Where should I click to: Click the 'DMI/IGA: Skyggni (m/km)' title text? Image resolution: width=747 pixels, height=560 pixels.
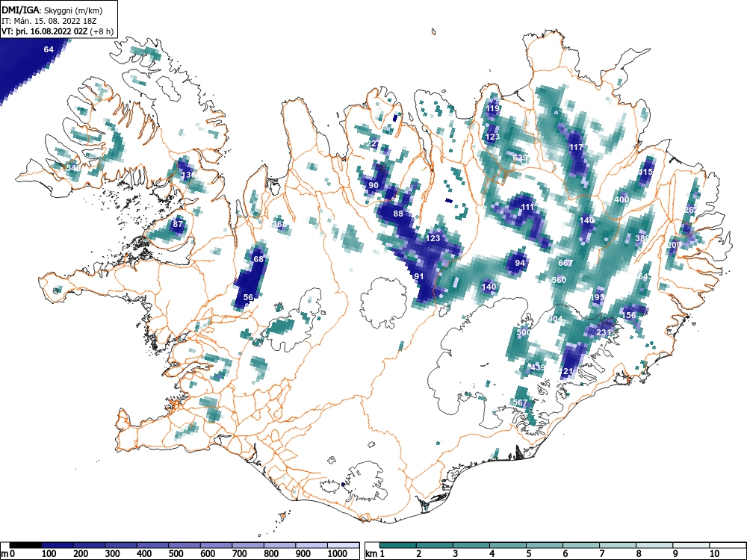click(52, 10)
